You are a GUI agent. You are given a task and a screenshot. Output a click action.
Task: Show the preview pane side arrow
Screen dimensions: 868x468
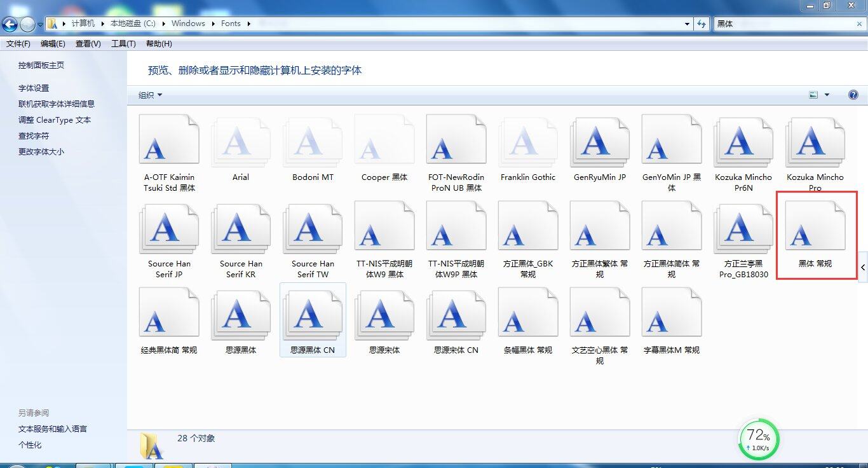tap(863, 268)
